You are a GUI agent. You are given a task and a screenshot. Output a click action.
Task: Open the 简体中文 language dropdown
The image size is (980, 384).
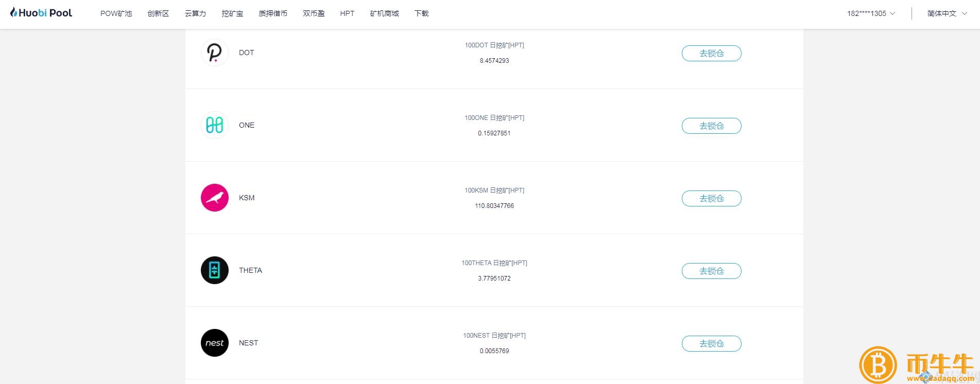(x=940, y=13)
